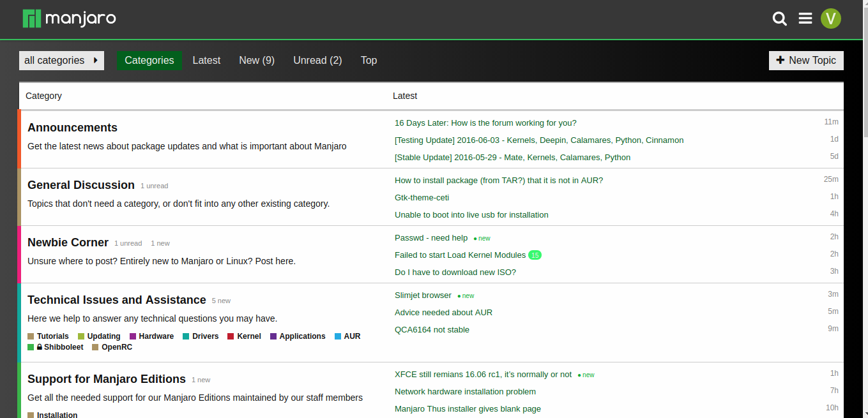Expand the all categories dropdown
Viewport: 868px width, 418px height.
[61, 61]
